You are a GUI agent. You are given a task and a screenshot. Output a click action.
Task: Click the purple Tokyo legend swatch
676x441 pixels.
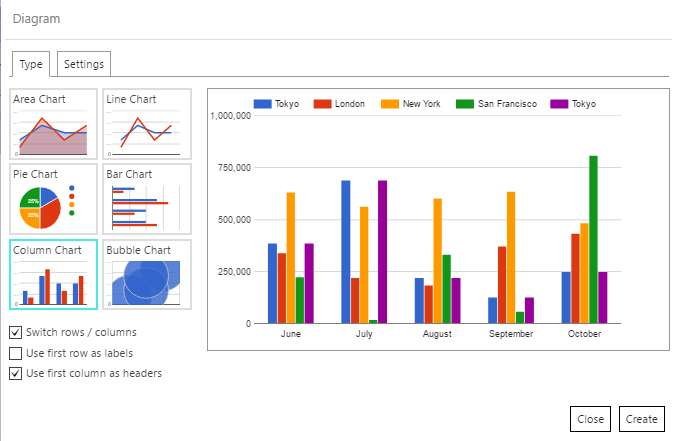559,104
